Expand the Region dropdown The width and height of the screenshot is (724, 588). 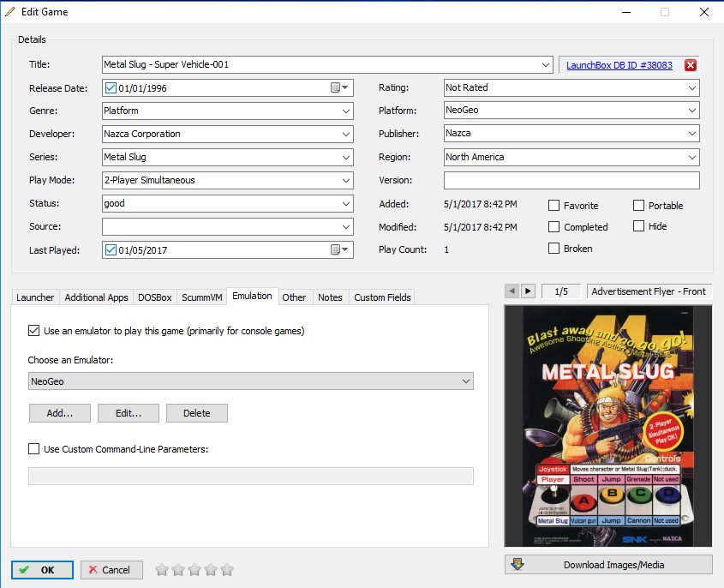tap(691, 157)
